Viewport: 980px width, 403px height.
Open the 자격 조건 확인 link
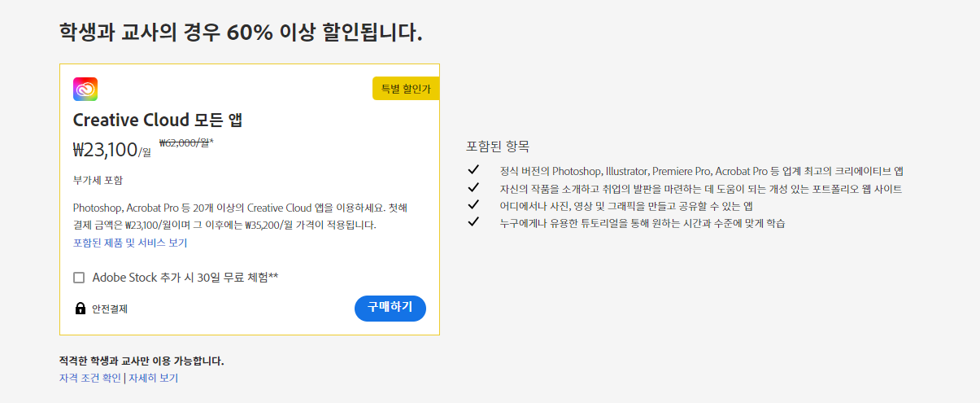(x=90, y=378)
